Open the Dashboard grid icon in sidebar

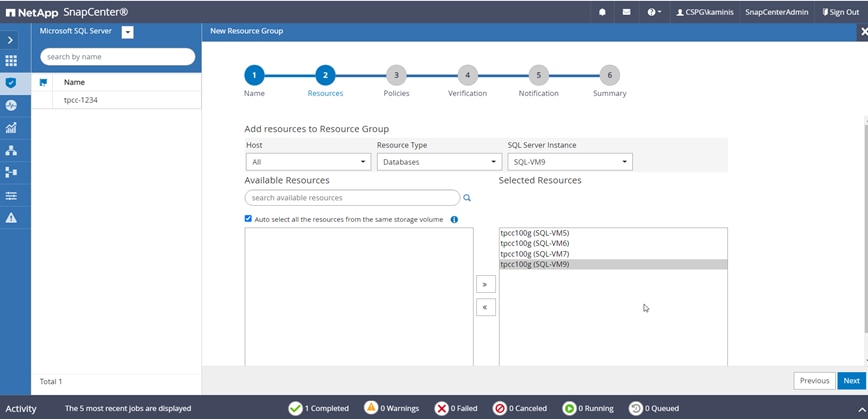click(x=11, y=61)
